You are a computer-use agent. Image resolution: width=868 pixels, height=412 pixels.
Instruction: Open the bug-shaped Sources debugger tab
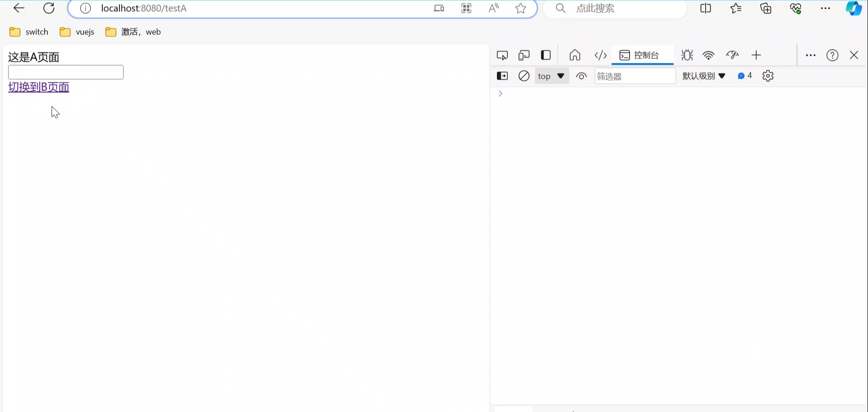(x=687, y=55)
